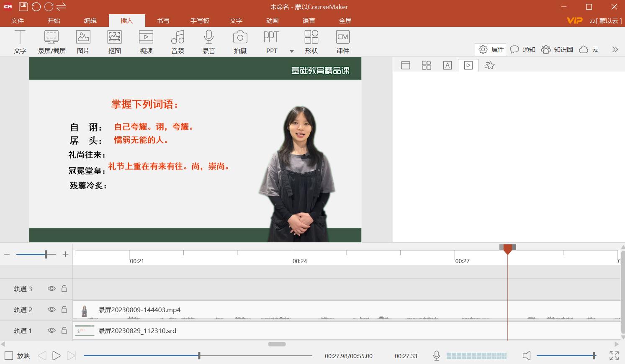The width and height of the screenshot is (625, 364).
Task: Hide 轨道2 using its eye toggle
Action: tap(51, 310)
